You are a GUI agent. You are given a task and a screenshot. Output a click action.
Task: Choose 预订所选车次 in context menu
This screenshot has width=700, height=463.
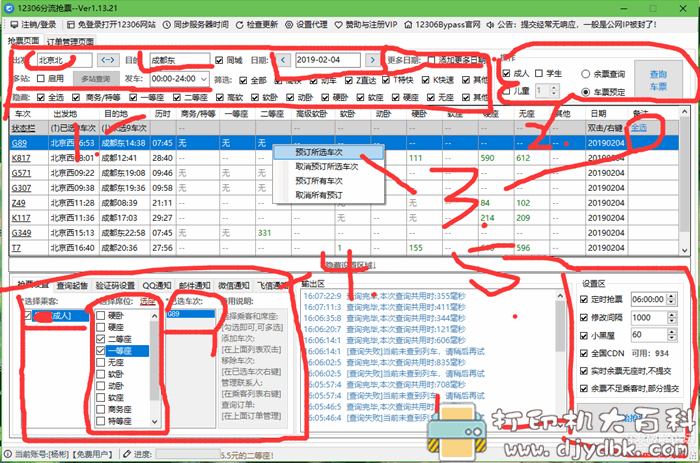point(328,152)
